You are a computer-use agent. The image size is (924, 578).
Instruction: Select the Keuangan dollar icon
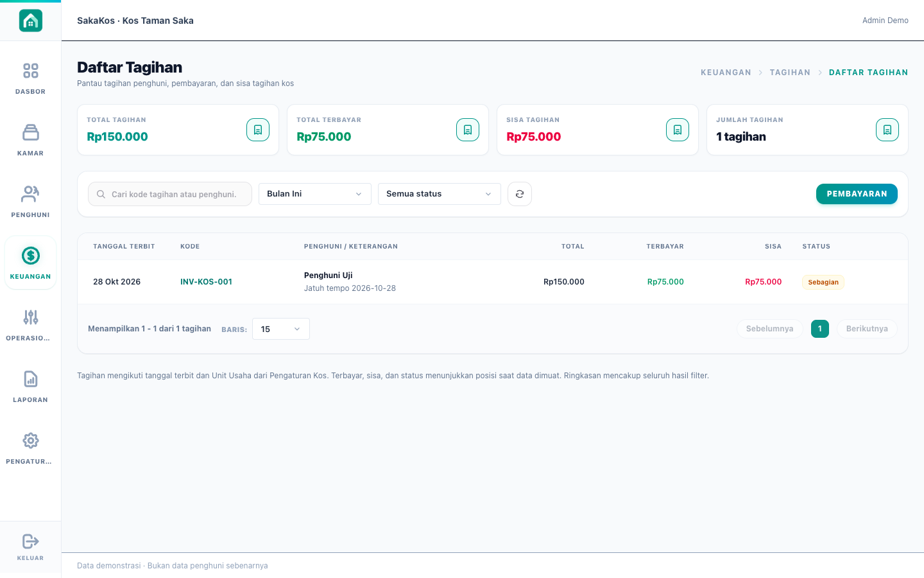31,256
